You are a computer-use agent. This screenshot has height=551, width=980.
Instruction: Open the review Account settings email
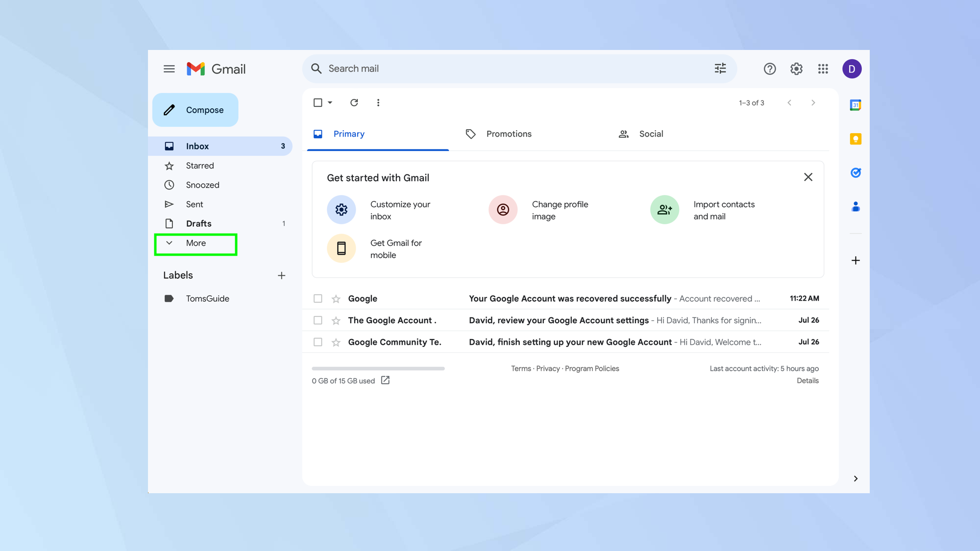(x=559, y=320)
